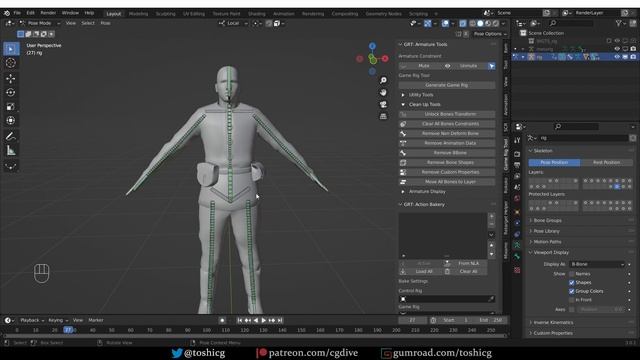This screenshot has width=640, height=360.
Task: Click frame 100 on timeline ruler
Action: click(x=207, y=330)
